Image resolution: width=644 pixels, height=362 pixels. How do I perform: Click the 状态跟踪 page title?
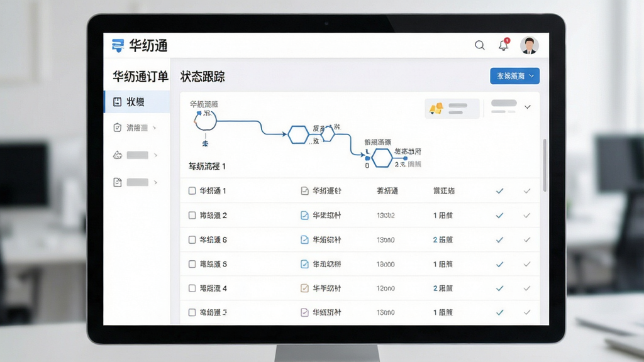tap(203, 77)
